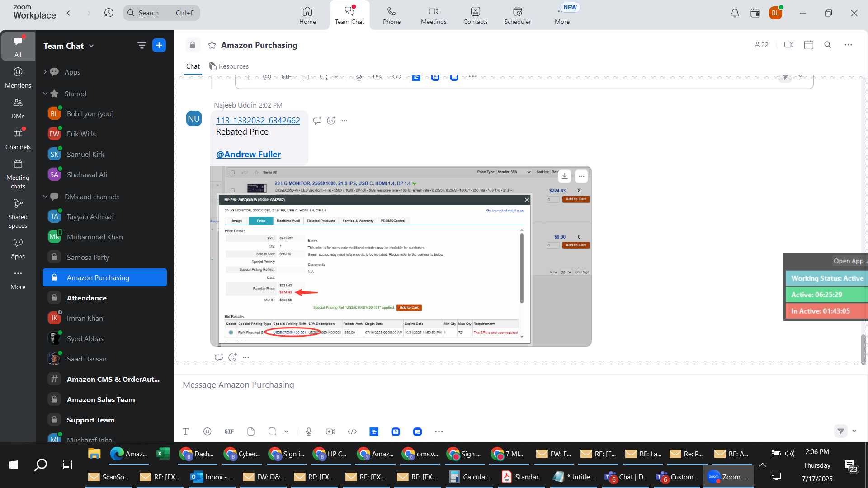Image resolution: width=868 pixels, height=488 pixels.
Task: Open DMs in the left sidebar
Action: 18,108
